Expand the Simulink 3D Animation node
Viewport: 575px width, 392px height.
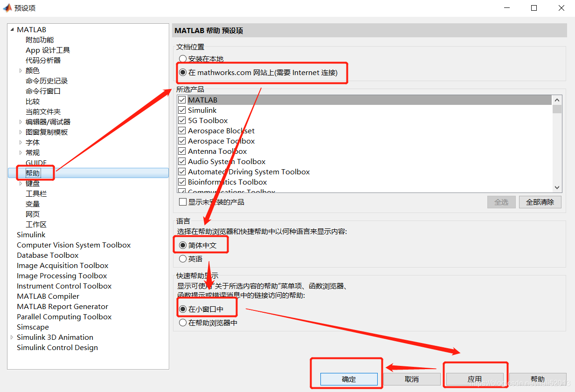point(12,337)
